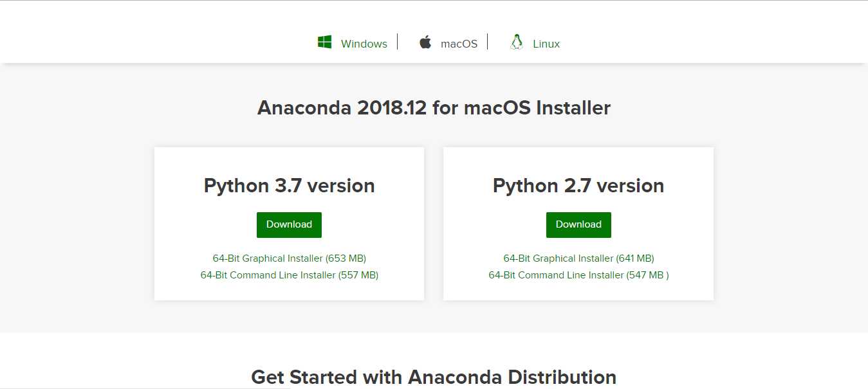
Task: Click the Windows logo icon
Action: point(324,42)
